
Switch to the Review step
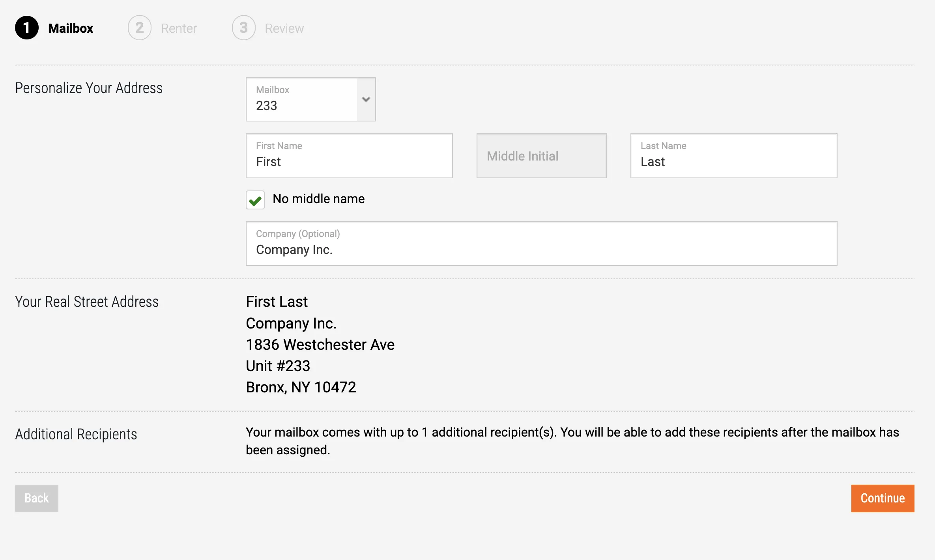[284, 28]
